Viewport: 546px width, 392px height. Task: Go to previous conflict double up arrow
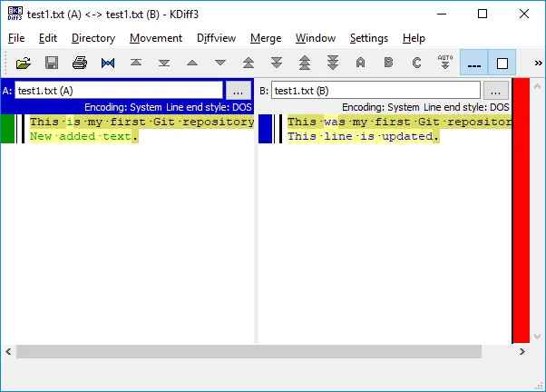tap(249, 64)
